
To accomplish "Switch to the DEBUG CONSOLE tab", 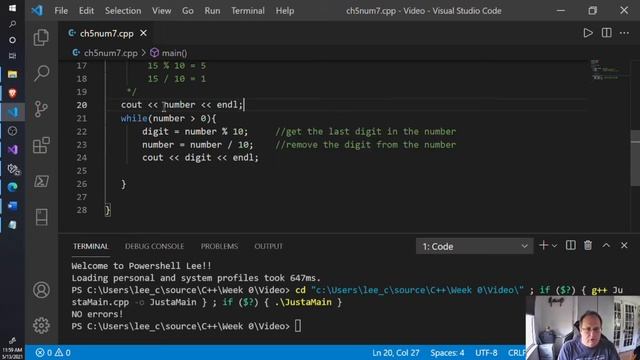I will 154,246.
